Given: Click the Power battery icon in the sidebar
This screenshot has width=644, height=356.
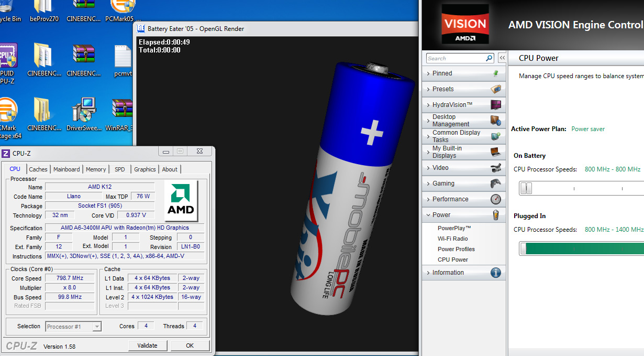Looking at the screenshot, I should click(496, 215).
